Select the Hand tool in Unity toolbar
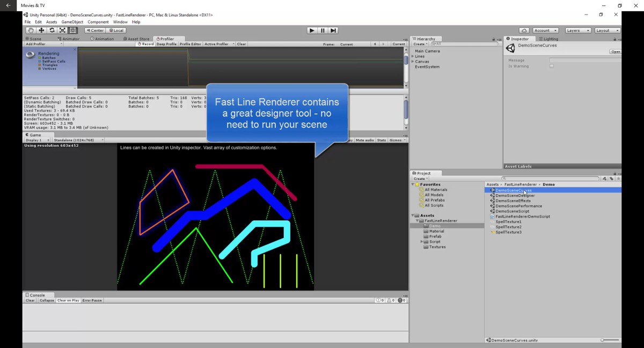644x348 pixels. click(x=31, y=31)
